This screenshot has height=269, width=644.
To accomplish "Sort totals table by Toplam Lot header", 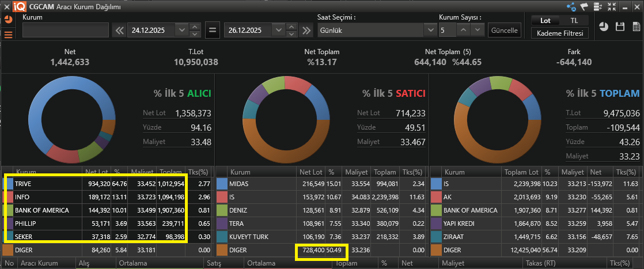I will coord(521,172).
